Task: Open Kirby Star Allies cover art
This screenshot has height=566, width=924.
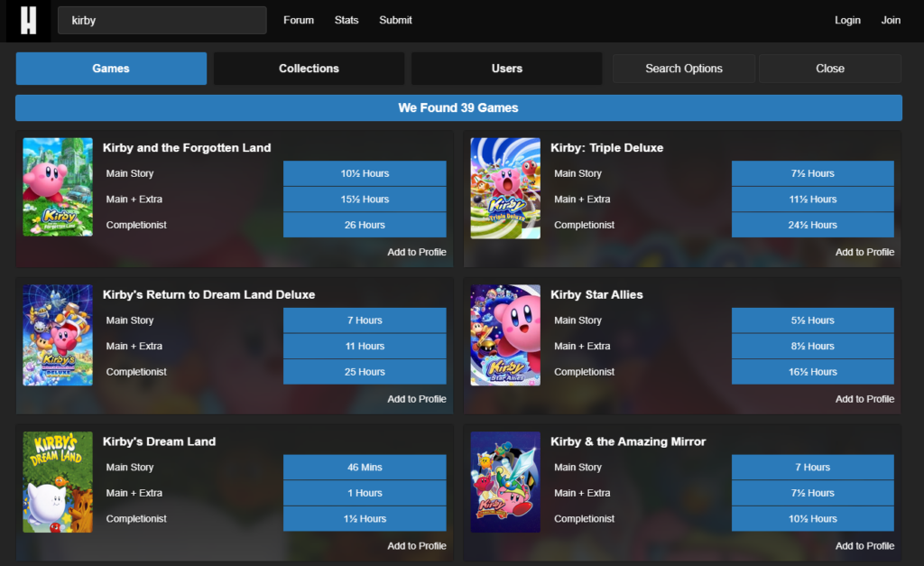Action: point(505,335)
